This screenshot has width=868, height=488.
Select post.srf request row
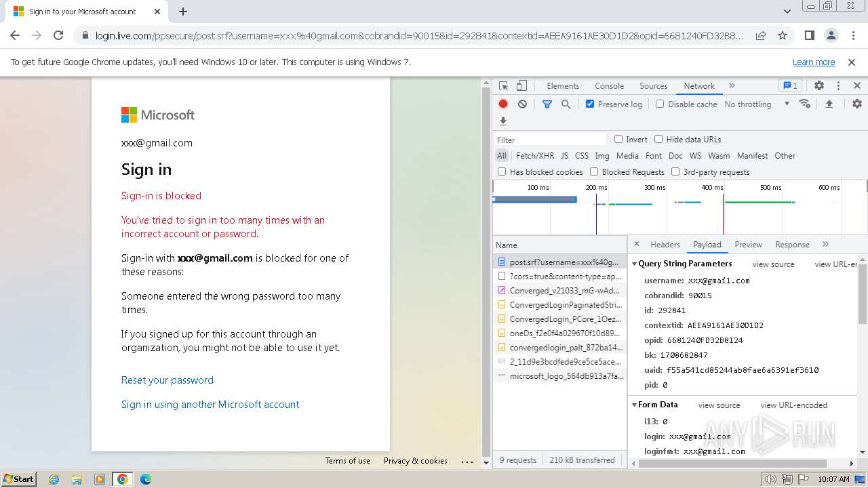click(559, 262)
